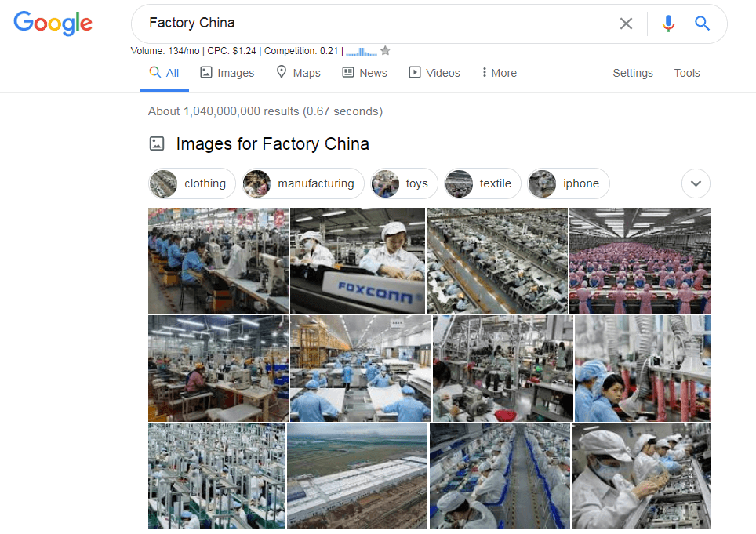Select the iphone filter chip

coord(569,183)
